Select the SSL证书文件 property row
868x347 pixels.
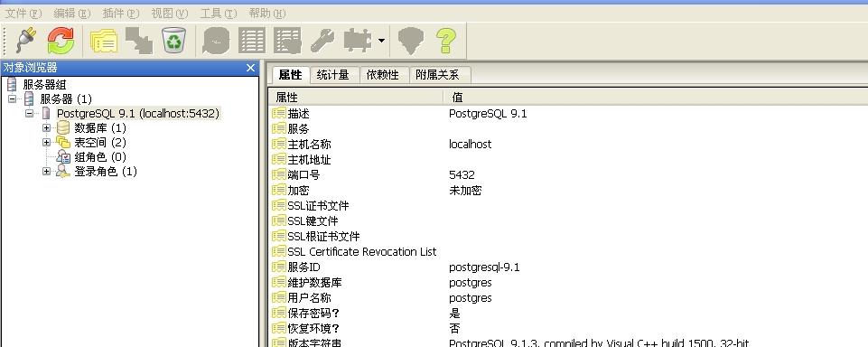[x=568, y=206]
